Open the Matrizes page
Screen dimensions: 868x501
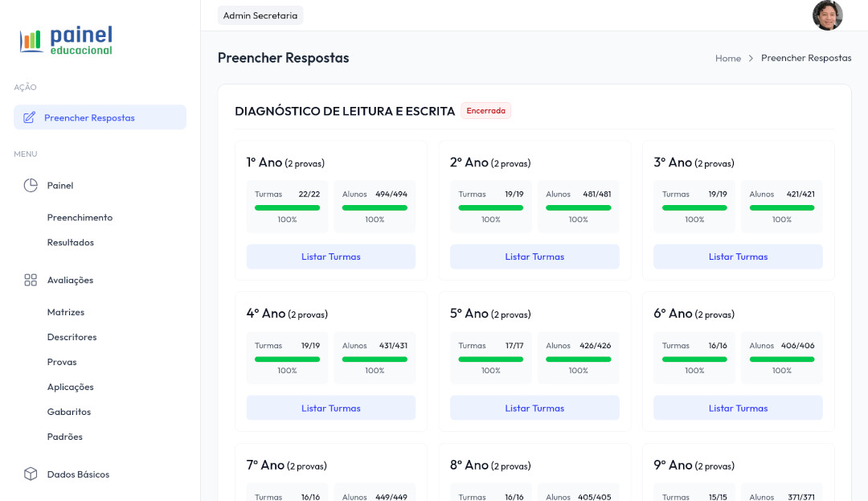click(x=65, y=312)
